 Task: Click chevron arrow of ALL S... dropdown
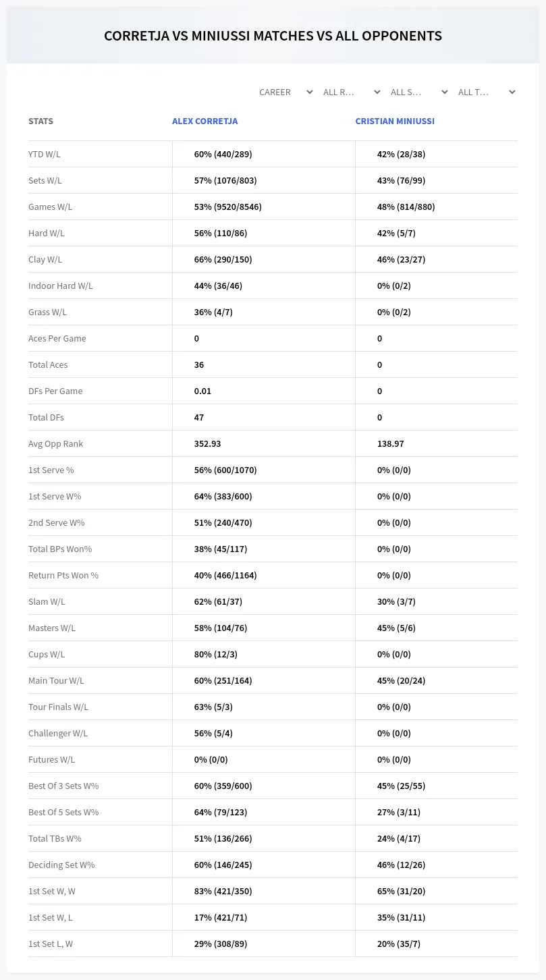click(x=445, y=92)
